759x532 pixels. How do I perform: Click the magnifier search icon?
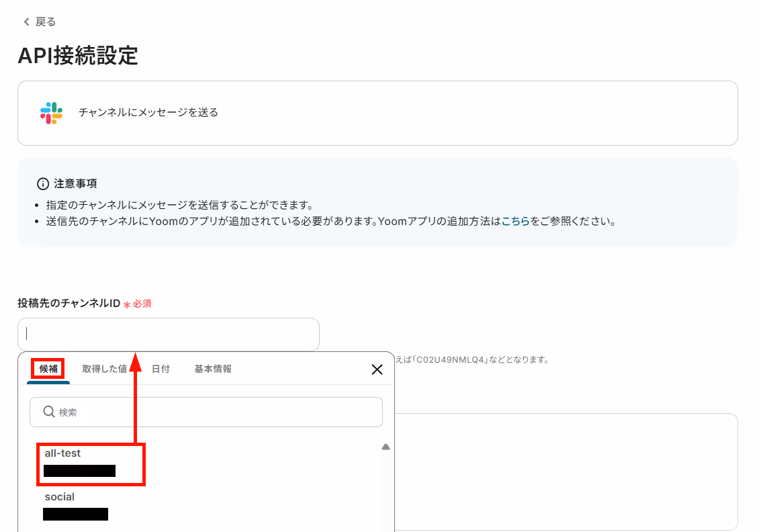[49, 412]
